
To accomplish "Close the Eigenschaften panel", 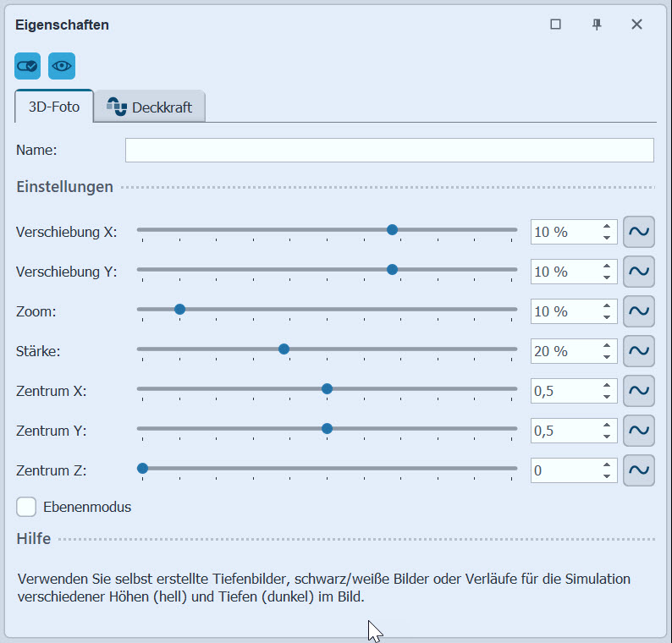I will pyautogui.click(x=636, y=25).
